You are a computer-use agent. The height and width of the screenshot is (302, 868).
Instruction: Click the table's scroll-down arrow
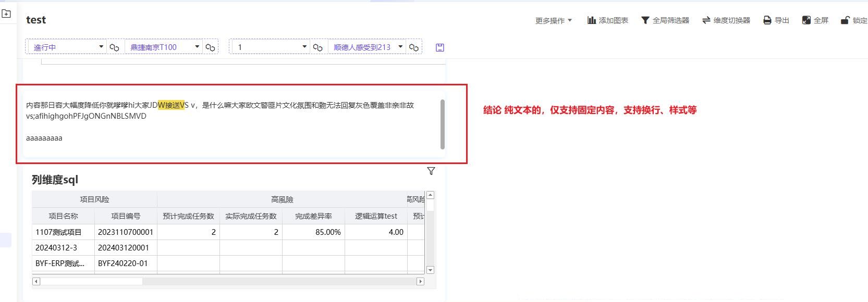coord(430,270)
